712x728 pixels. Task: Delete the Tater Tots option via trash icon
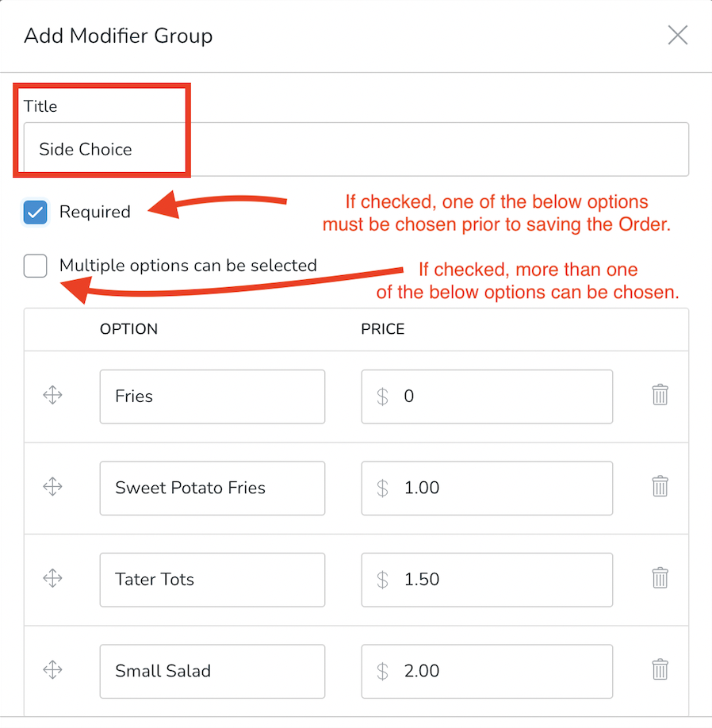660,577
